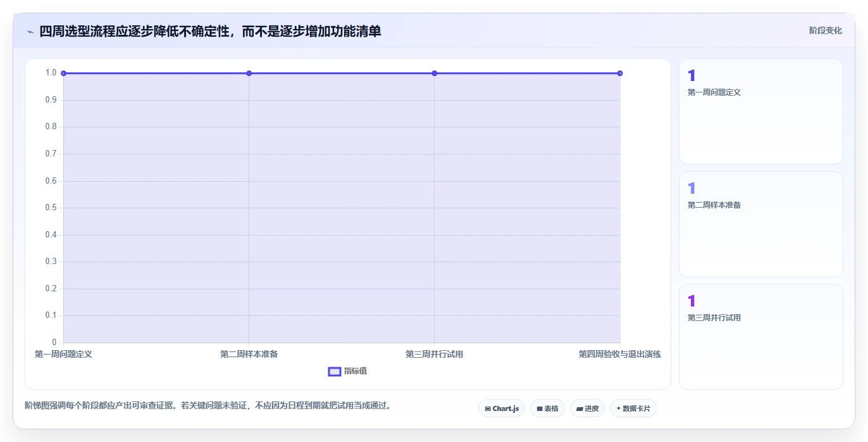This screenshot has height=442, width=868.
Task: Click the data point above 第三周并行试用
Action: point(434,73)
